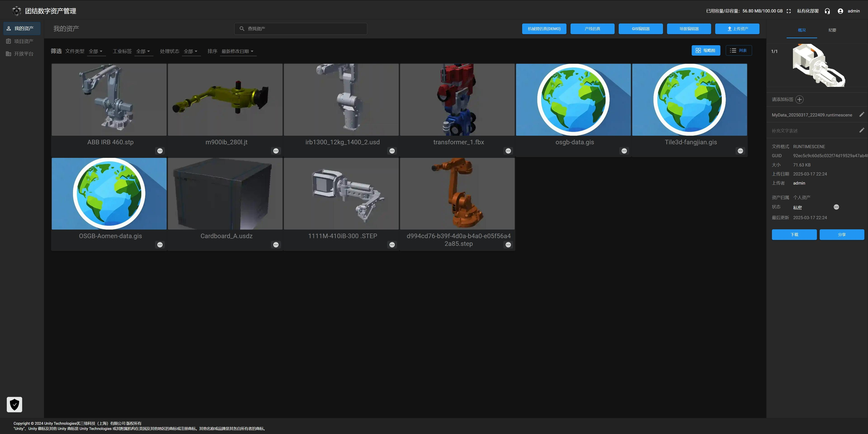This screenshot has height=434, width=868.
Task: Open status options icon next to 私密
Action: click(836, 207)
